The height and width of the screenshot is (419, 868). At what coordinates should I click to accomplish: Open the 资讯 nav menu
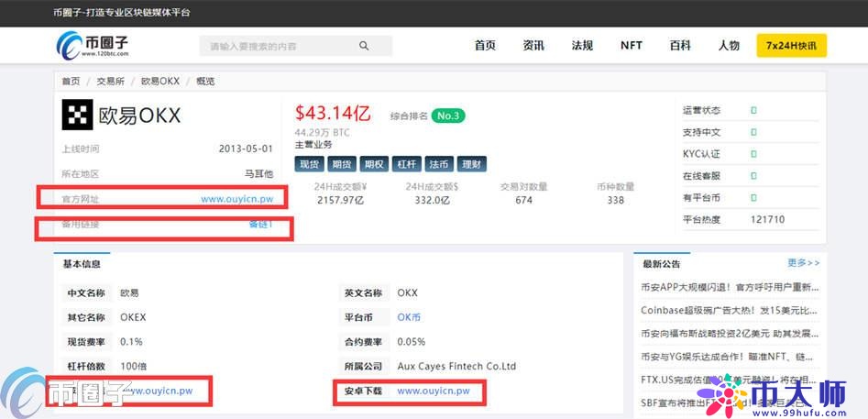533,46
